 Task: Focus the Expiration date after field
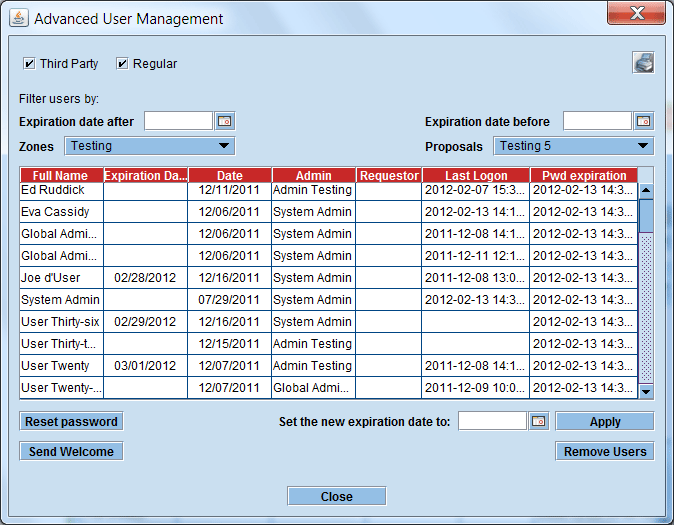coord(178,121)
